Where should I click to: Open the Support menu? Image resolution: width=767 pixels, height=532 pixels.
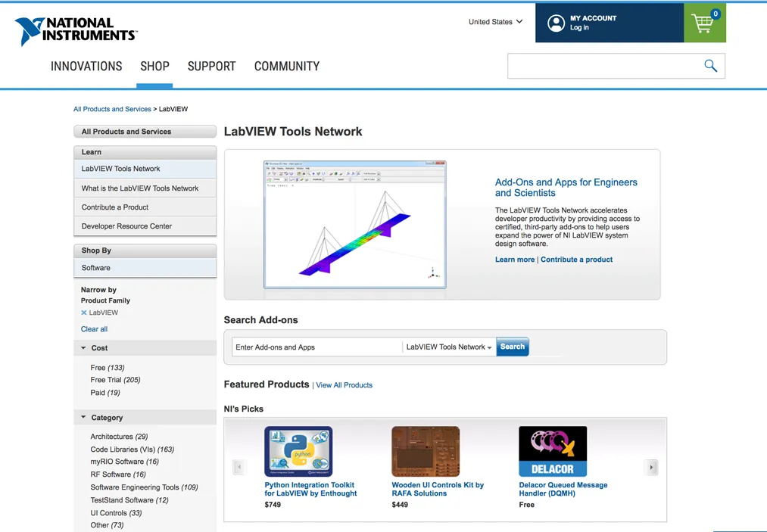coord(212,66)
